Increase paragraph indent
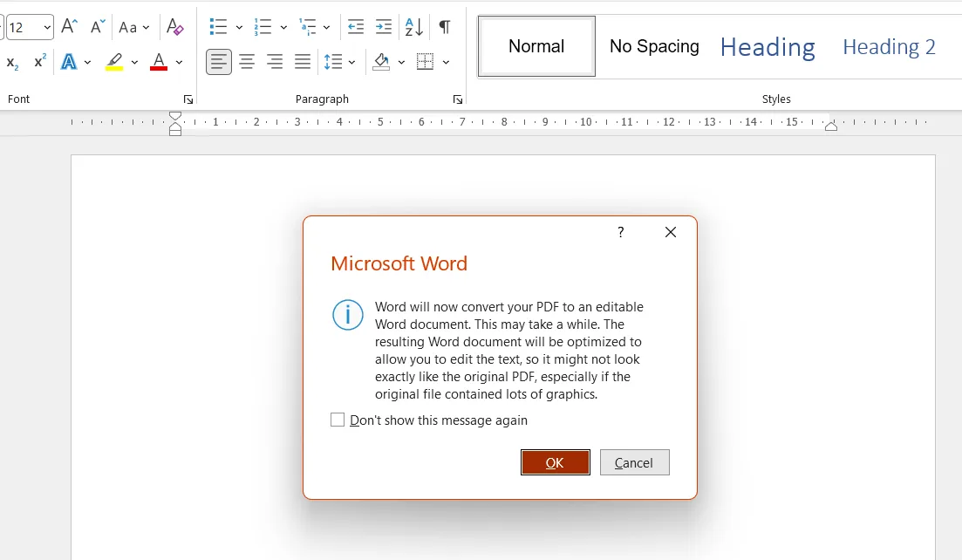The width and height of the screenshot is (962, 560). (x=384, y=27)
